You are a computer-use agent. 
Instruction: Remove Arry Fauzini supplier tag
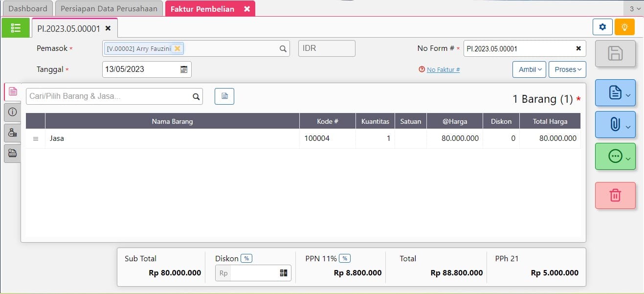click(x=178, y=48)
